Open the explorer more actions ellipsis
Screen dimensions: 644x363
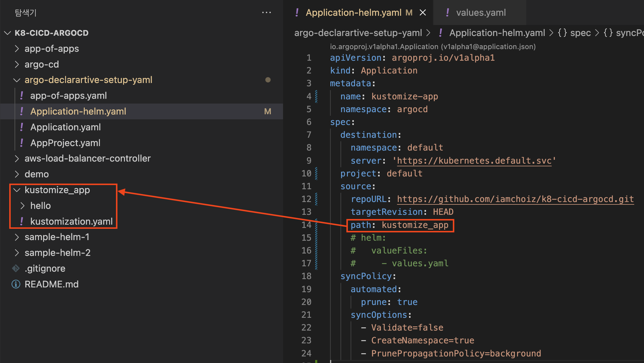click(266, 12)
